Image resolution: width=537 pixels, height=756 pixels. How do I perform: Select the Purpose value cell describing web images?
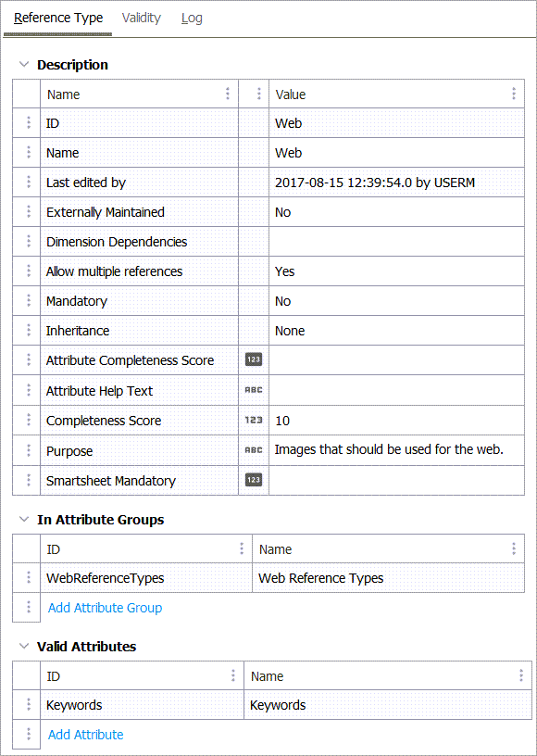click(389, 450)
